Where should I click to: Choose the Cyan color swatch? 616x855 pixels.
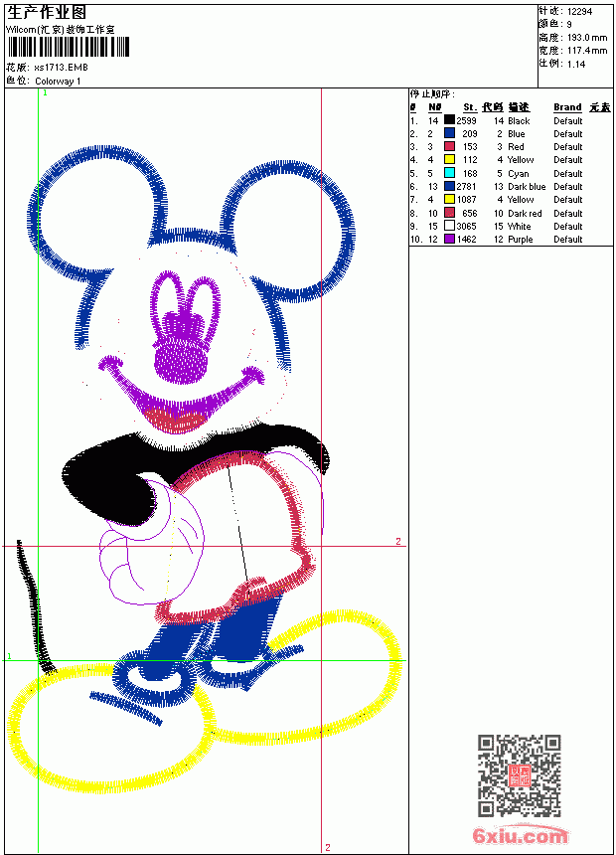pos(449,173)
